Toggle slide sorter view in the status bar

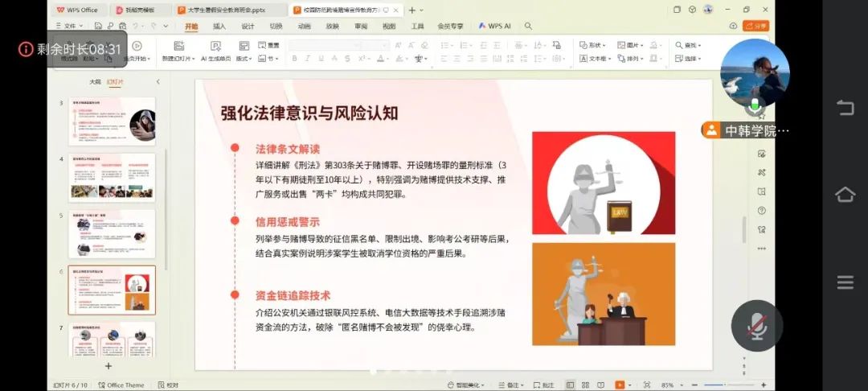[584, 385]
